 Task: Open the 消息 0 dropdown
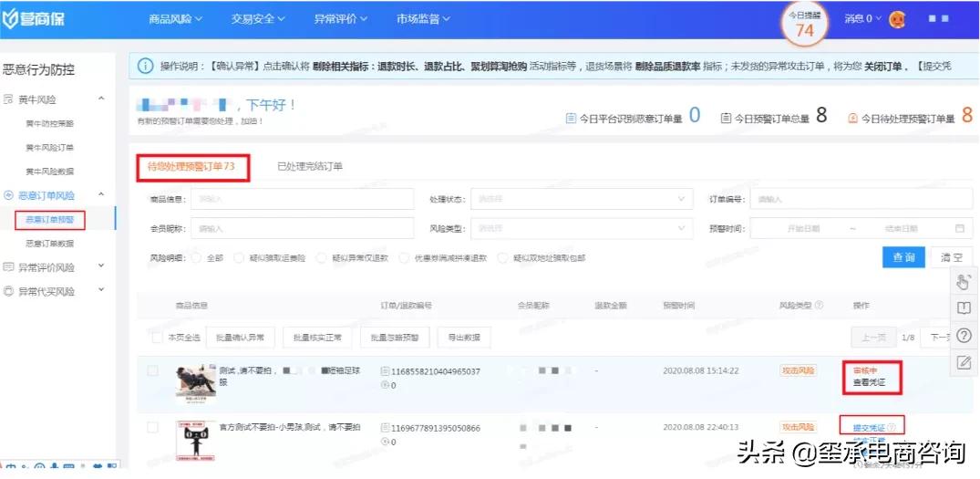(x=863, y=19)
